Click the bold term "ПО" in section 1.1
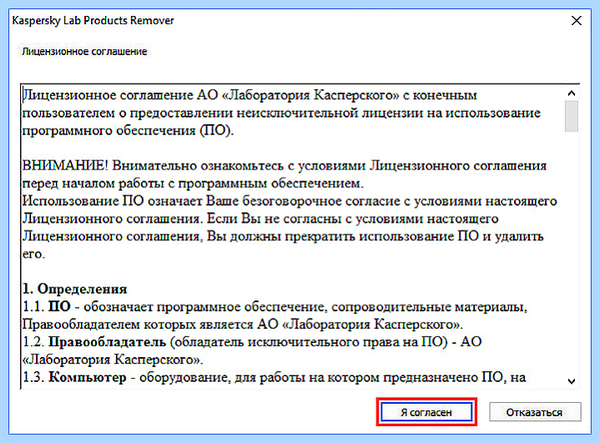The image size is (600, 443). tap(60, 306)
